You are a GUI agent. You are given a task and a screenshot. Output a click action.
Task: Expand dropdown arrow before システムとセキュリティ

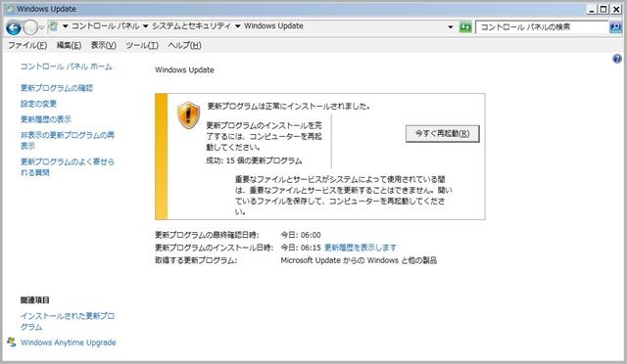[x=146, y=26]
